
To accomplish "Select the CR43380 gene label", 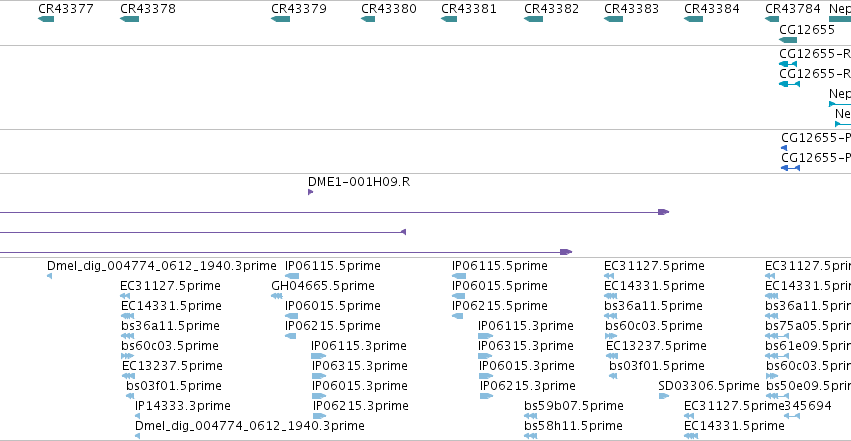I will pyautogui.click(x=389, y=9).
